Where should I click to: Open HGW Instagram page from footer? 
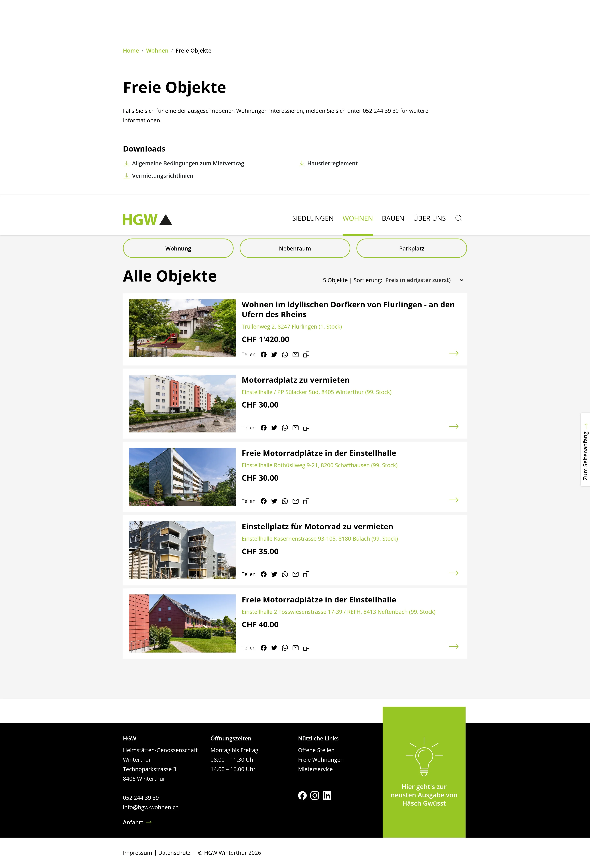(x=315, y=796)
